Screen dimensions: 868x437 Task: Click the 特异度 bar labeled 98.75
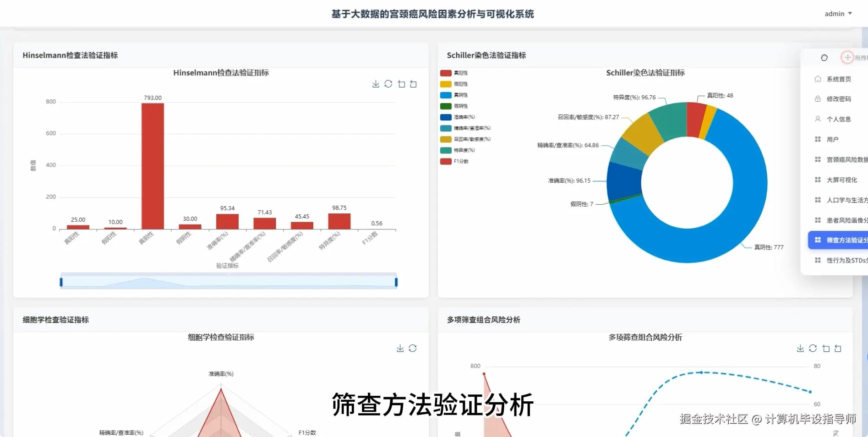[339, 221]
